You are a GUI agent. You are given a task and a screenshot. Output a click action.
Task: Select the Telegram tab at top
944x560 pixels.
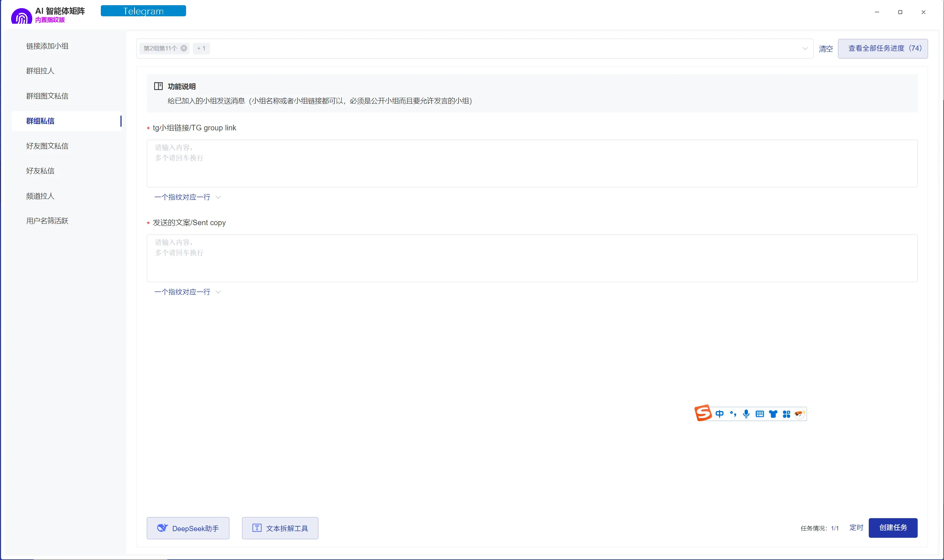coord(143,11)
